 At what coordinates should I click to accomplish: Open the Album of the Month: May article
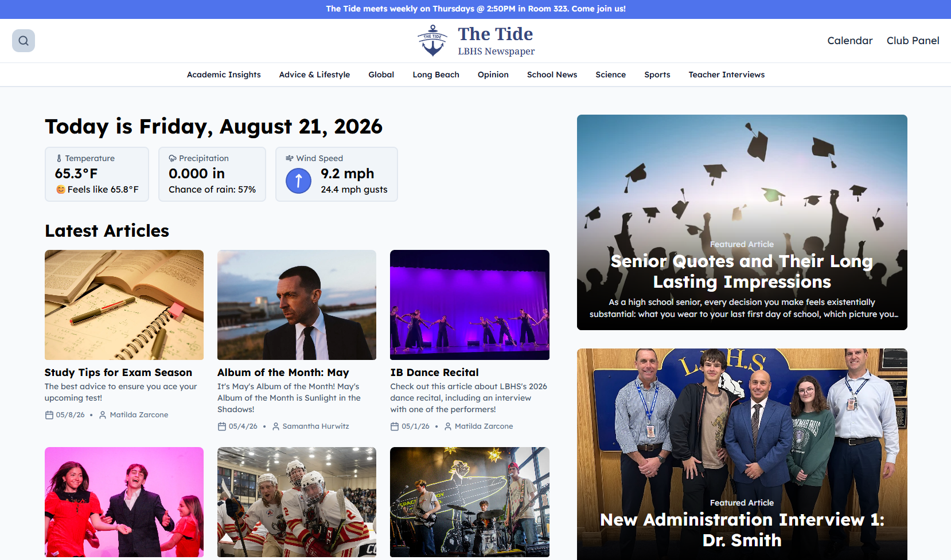click(x=283, y=373)
